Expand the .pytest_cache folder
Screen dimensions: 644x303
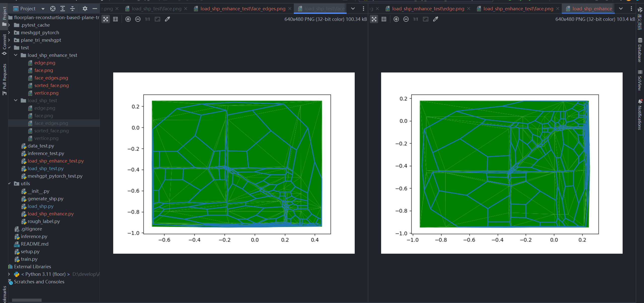[9, 25]
